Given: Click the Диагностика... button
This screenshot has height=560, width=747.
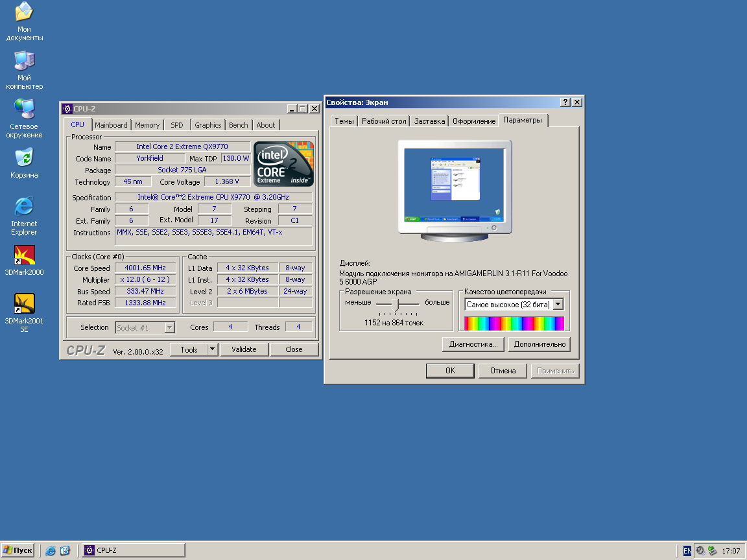Looking at the screenshot, I should (x=473, y=344).
